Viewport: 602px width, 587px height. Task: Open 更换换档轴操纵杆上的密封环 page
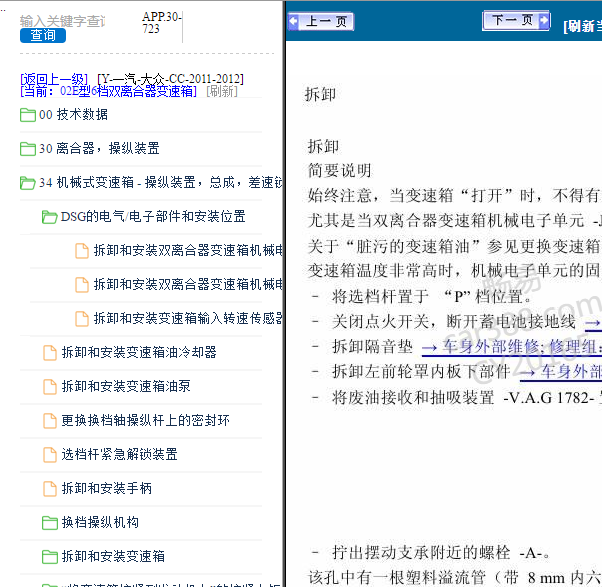pyautogui.click(x=146, y=420)
